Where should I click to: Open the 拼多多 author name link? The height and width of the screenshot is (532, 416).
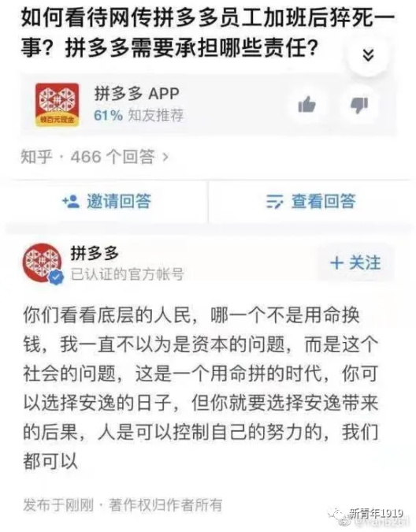coord(95,253)
